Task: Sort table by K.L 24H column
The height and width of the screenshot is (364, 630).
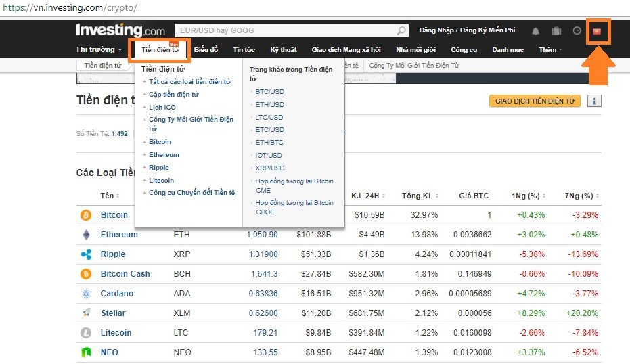Action: coord(368,196)
